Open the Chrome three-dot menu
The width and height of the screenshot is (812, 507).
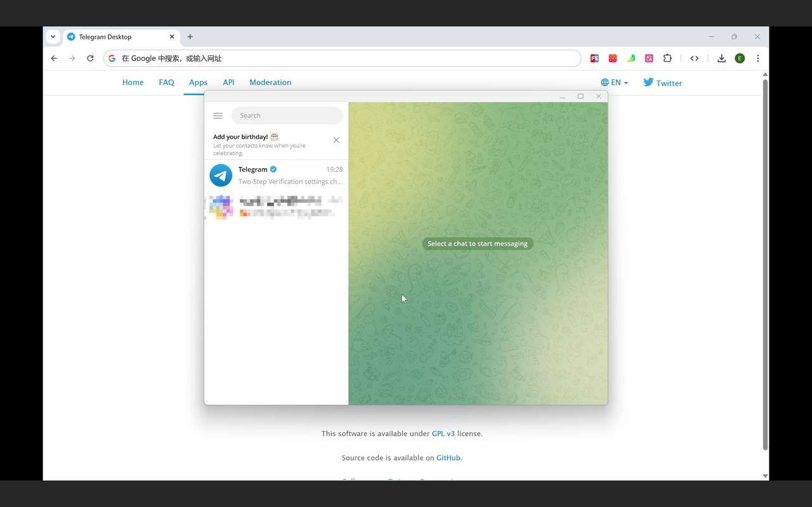[x=757, y=58]
